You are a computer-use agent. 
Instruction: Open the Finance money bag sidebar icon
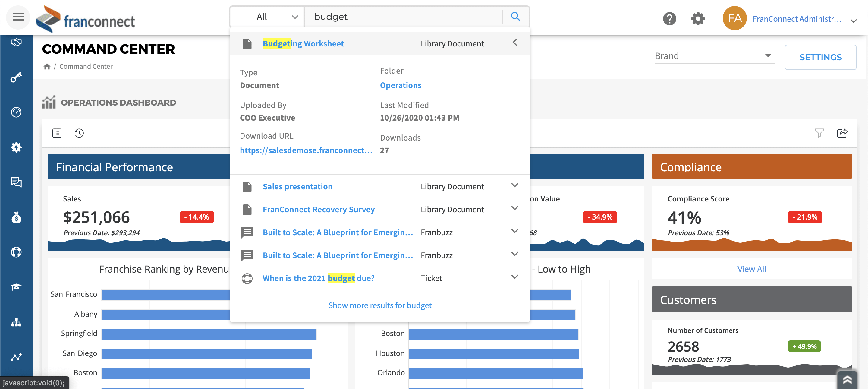pyautogui.click(x=17, y=217)
